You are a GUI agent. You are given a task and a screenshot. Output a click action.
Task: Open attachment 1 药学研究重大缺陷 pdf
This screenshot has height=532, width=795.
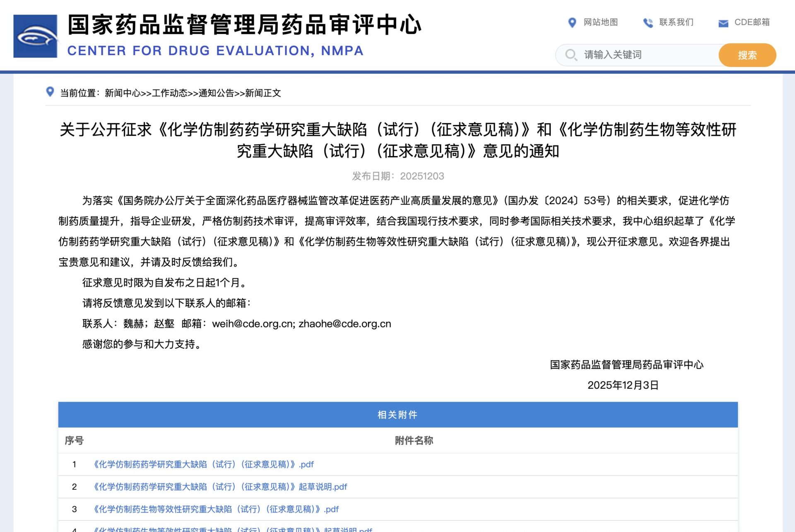(203, 465)
